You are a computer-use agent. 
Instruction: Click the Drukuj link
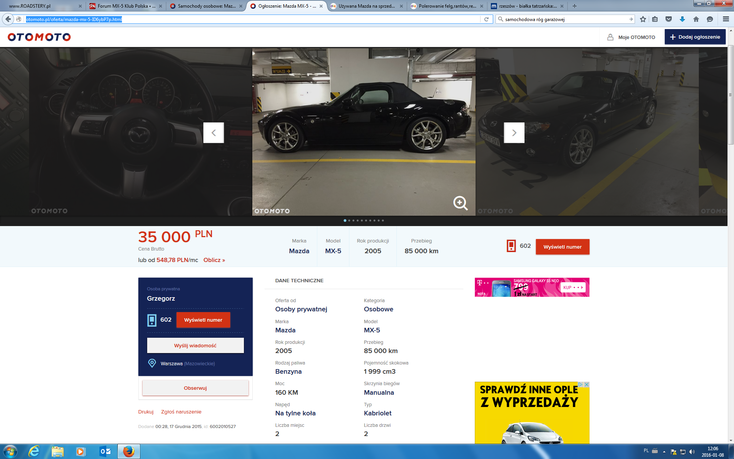point(146,412)
